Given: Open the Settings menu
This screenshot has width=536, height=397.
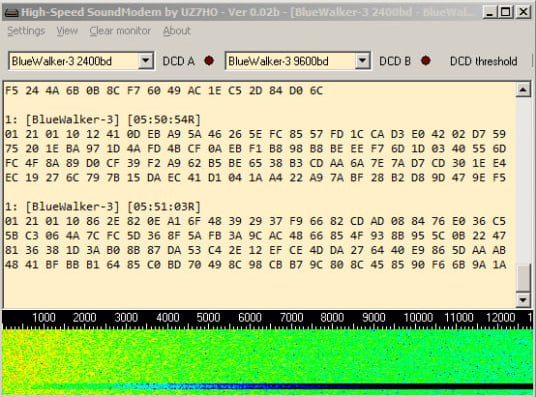Looking at the screenshot, I should pos(26,31).
